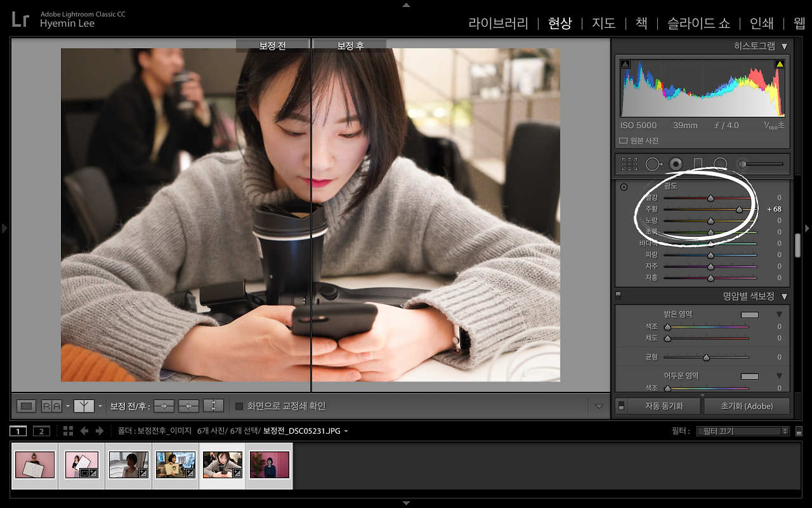This screenshot has width=812, height=508.
Task: Select main window display button 1
Action: point(18,431)
